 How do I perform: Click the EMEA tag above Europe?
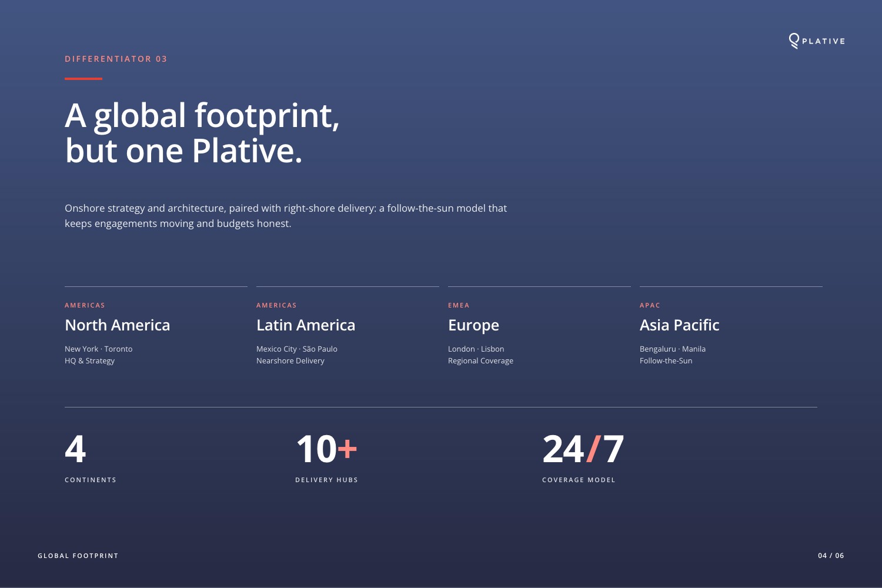pyautogui.click(x=459, y=305)
